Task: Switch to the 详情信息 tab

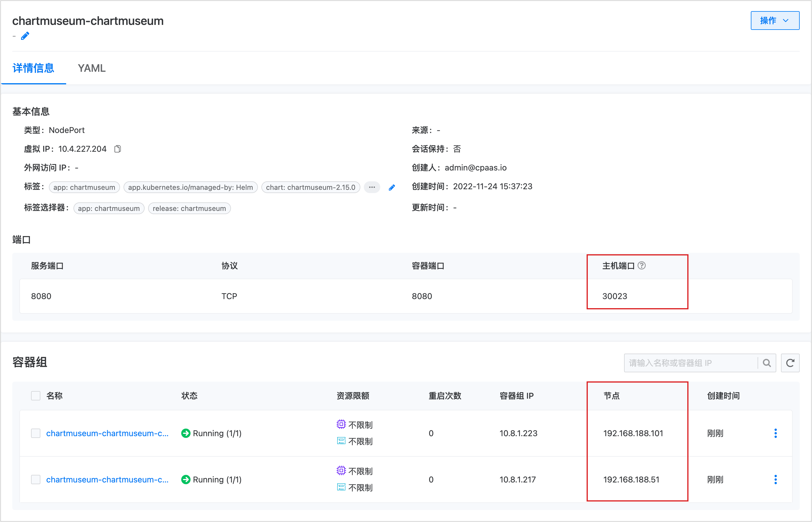Action: click(x=33, y=68)
